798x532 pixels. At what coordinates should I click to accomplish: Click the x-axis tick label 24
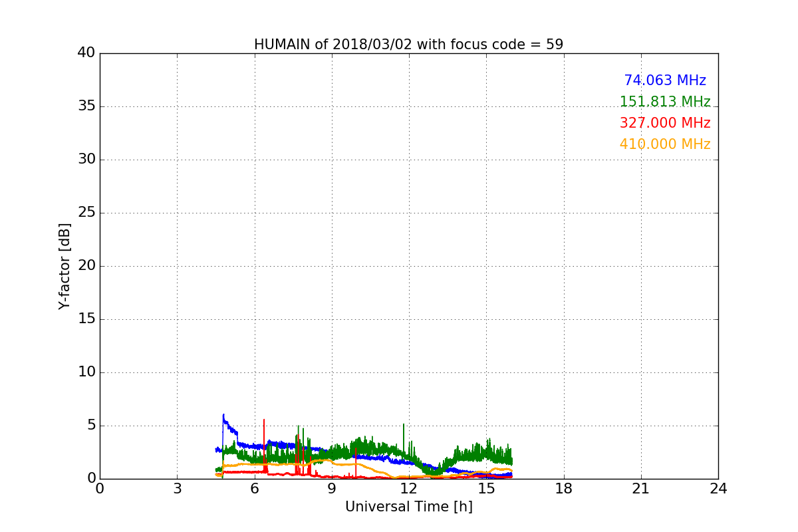pyautogui.click(x=718, y=489)
